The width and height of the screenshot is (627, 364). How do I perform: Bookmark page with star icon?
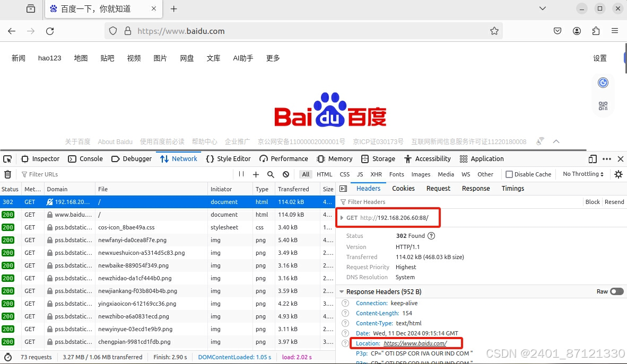[x=494, y=31]
